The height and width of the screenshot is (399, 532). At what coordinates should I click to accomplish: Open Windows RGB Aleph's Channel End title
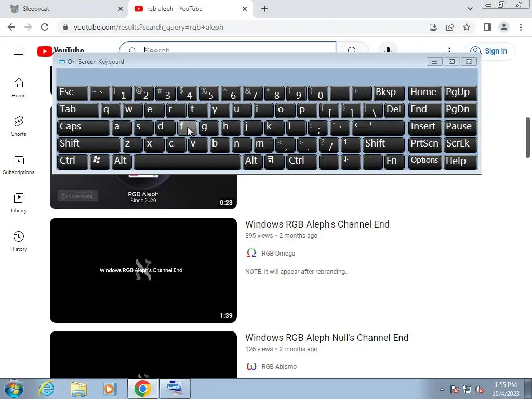[317, 224]
